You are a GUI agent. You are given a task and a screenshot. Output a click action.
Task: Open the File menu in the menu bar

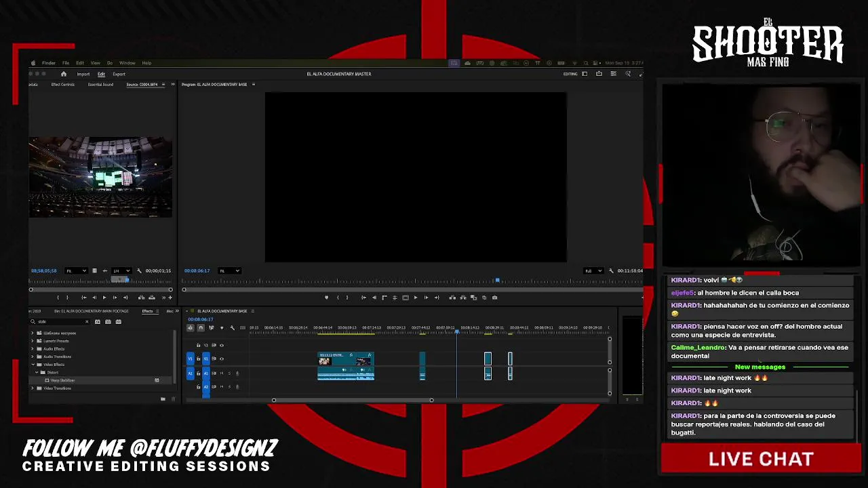pyautogui.click(x=66, y=63)
